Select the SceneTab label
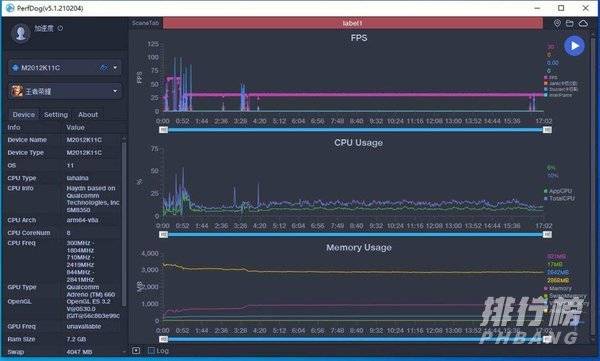This screenshot has width=600, height=361. click(145, 23)
